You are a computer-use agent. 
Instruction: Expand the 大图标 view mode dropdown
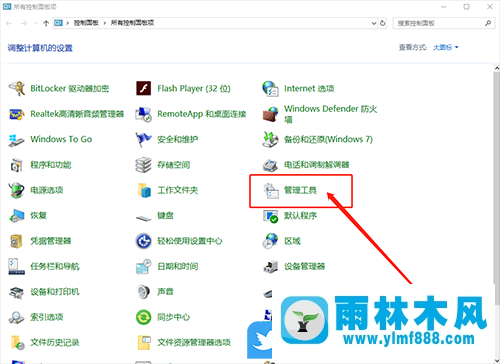pos(446,48)
